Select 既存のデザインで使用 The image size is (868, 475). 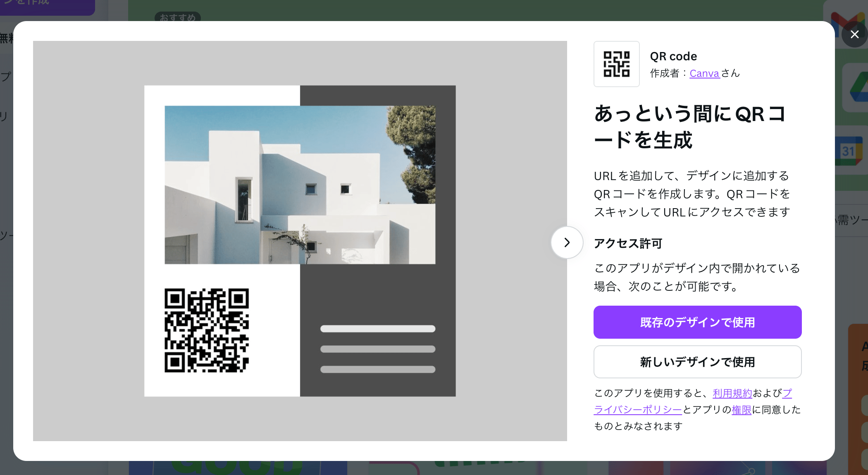pyautogui.click(x=697, y=322)
